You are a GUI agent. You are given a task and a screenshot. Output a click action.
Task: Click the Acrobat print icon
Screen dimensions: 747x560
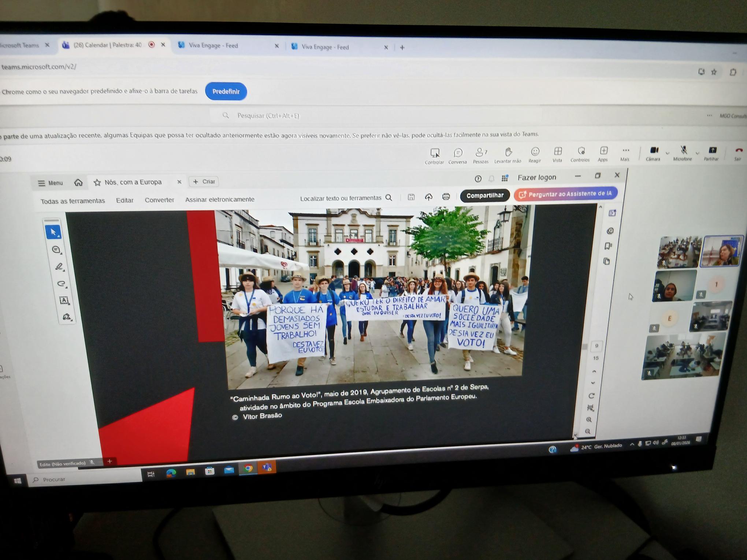pos(446,197)
